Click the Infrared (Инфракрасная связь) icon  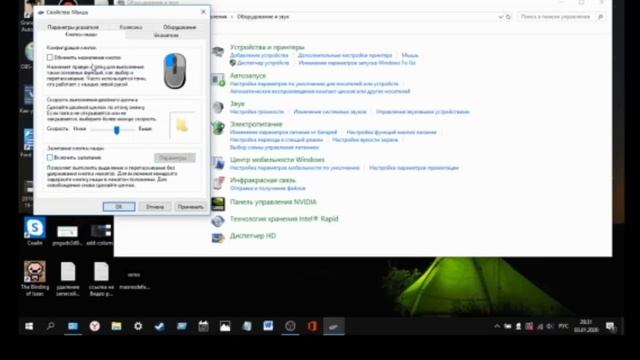218,183
